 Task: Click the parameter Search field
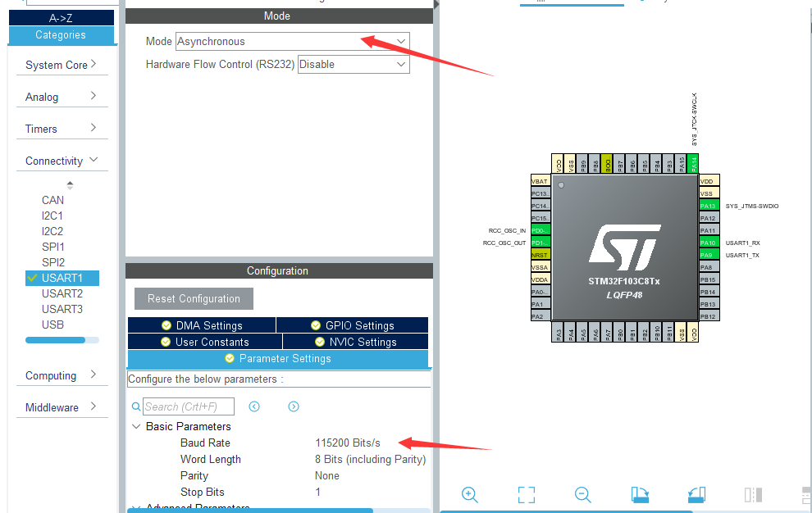click(189, 406)
